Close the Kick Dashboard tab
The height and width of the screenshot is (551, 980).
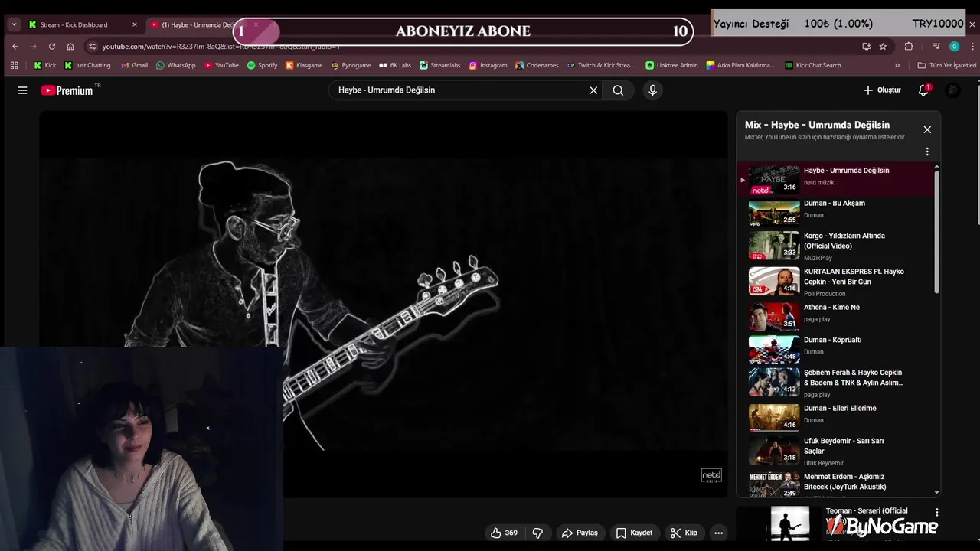[135, 24]
